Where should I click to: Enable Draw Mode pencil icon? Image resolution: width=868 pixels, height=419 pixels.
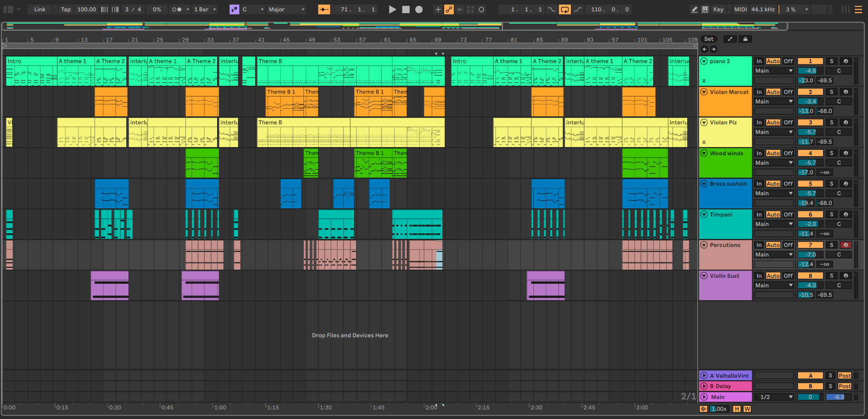coord(694,10)
